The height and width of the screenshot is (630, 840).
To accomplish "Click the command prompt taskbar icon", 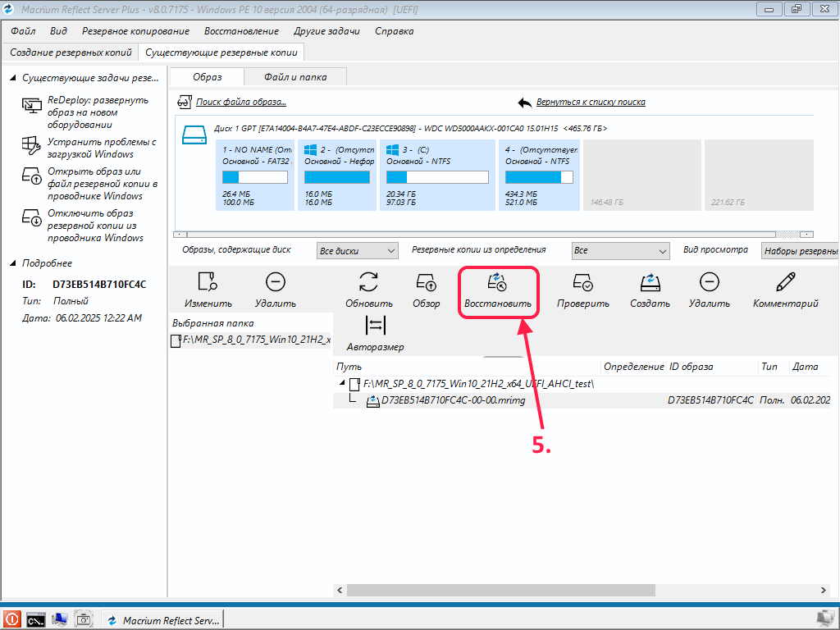I will pyautogui.click(x=35, y=619).
